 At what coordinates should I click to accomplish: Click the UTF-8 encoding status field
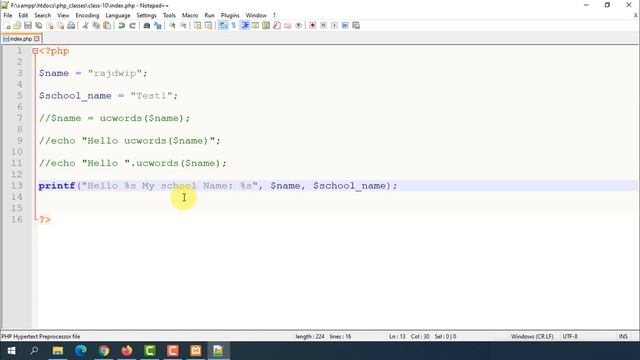(570, 336)
